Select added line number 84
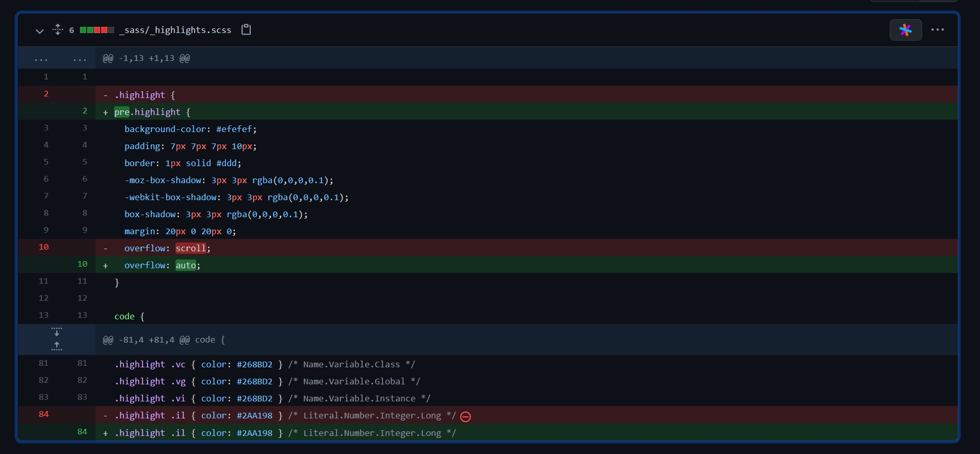Image resolution: width=980 pixels, height=454 pixels. (82, 432)
